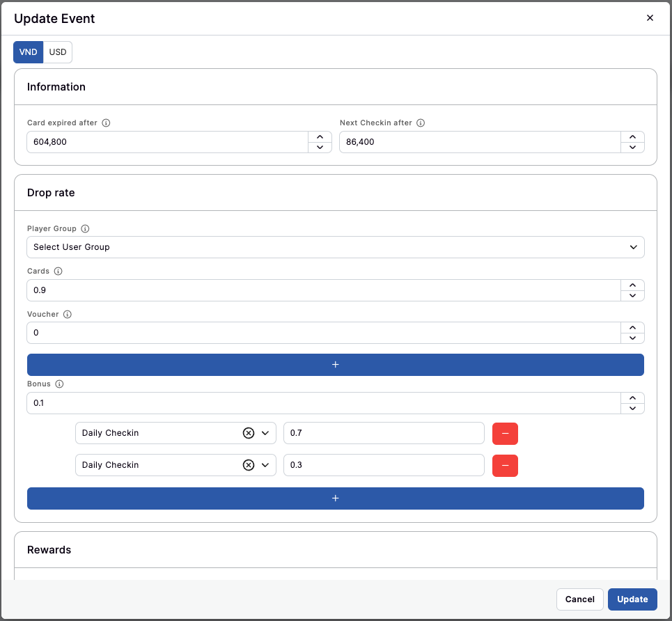Increase the Card expired after value
Viewport: 672px width, 621px height.
320,137
